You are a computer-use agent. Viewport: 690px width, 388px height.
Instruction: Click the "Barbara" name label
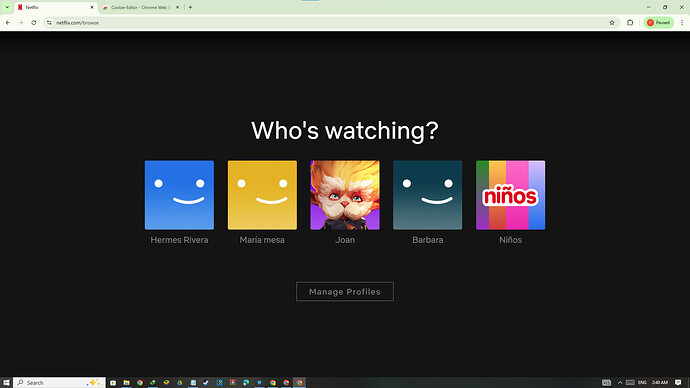pos(428,240)
